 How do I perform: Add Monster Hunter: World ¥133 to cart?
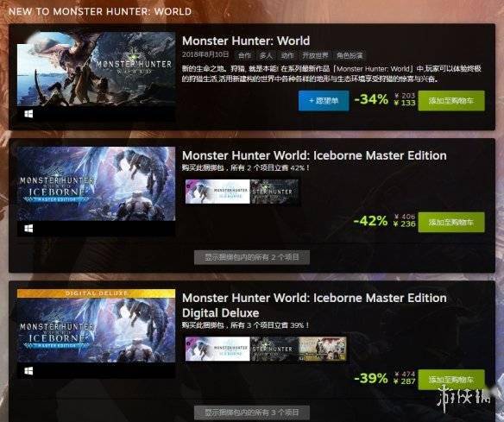click(451, 101)
